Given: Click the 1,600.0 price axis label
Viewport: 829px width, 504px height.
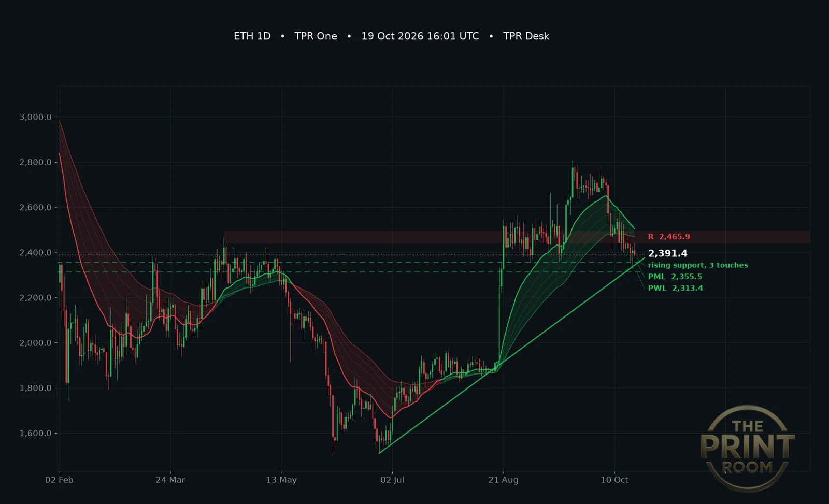Looking at the screenshot, I should pos(35,434).
